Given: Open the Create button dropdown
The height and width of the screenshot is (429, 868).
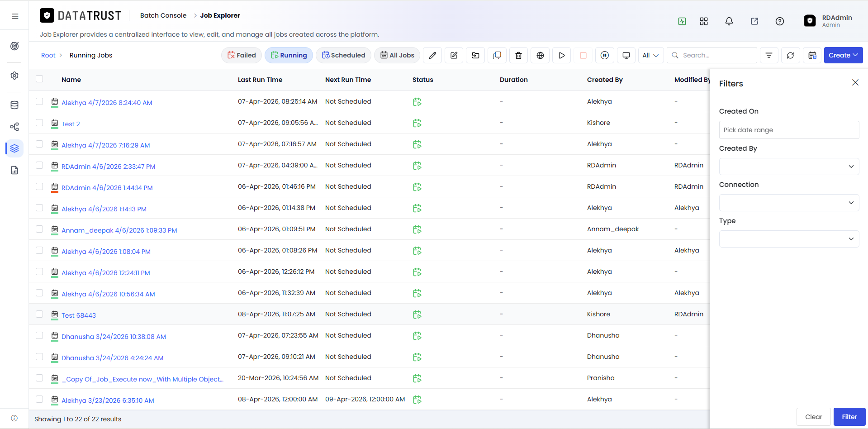Looking at the screenshot, I should click(843, 55).
